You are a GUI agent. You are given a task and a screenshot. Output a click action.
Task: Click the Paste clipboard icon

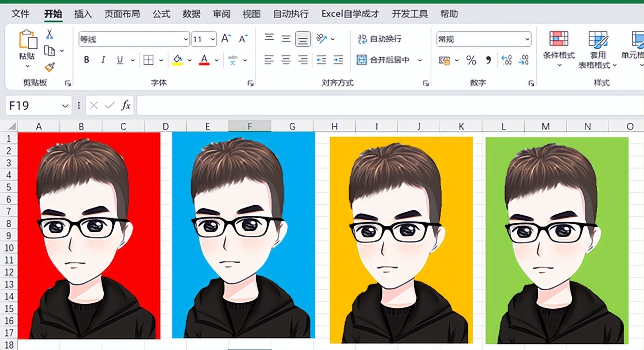tap(27, 40)
